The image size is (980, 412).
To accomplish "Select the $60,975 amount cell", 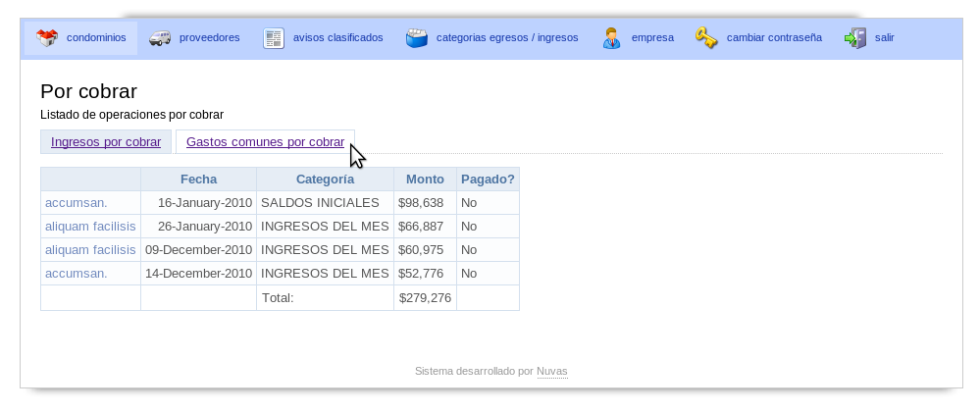I will (425, 250).
